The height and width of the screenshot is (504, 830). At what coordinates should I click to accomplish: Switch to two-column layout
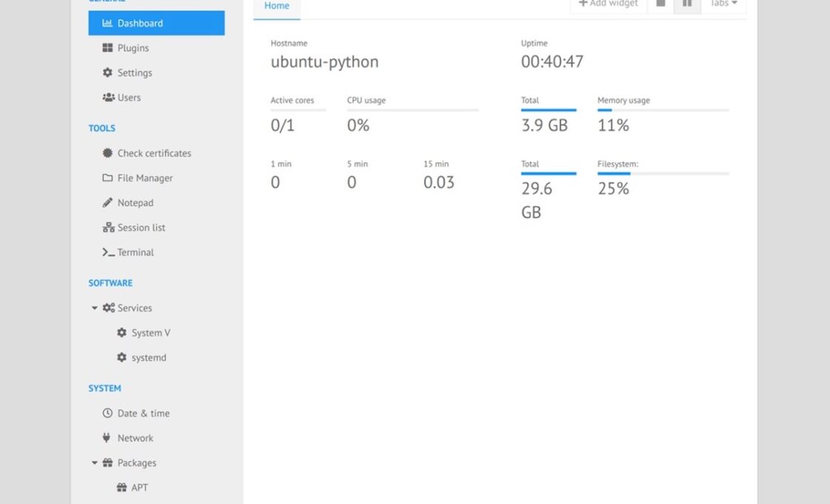[x=687, y=4]
